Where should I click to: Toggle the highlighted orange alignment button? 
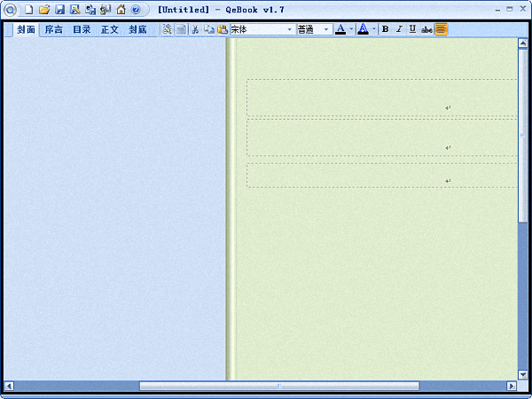point(441,29)
